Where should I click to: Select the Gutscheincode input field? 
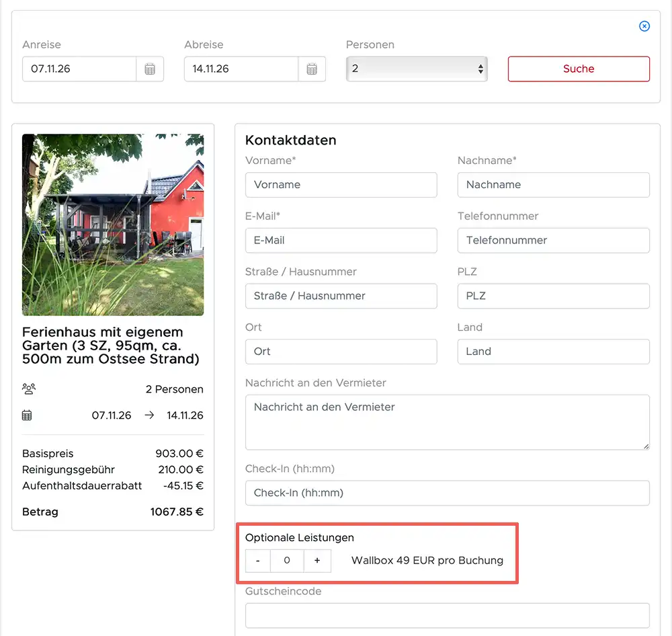pos(447,615)
